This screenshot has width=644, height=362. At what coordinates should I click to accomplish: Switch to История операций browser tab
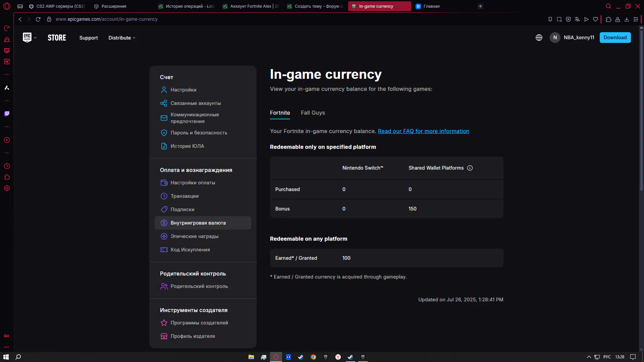tap(186, 6)
